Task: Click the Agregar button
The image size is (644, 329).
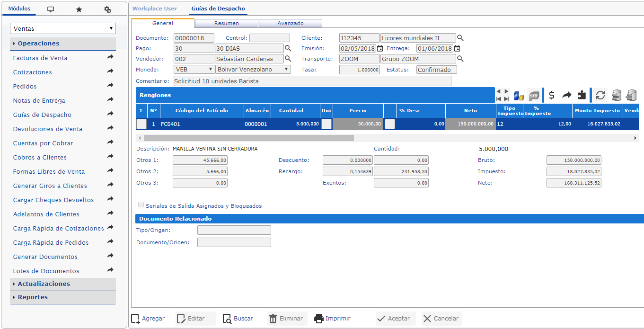Action: coord(148,319)
